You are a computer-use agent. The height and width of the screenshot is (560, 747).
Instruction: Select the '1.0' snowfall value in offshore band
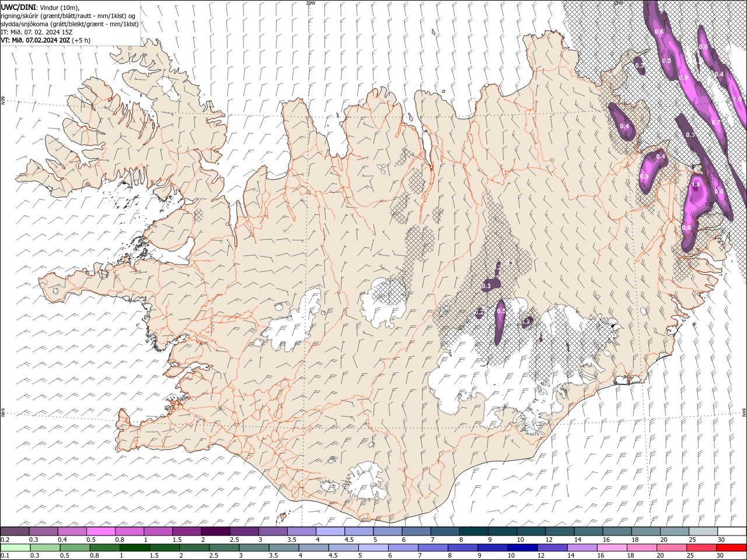coord(738,100)
